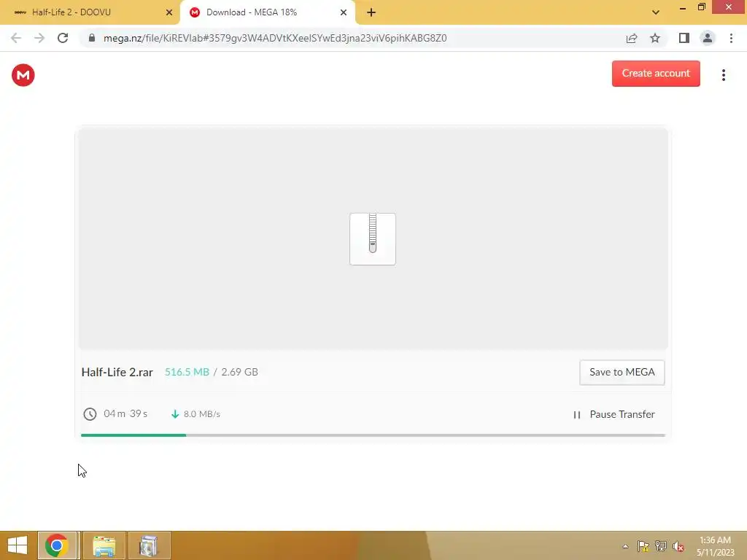Share this page icon

632,38
